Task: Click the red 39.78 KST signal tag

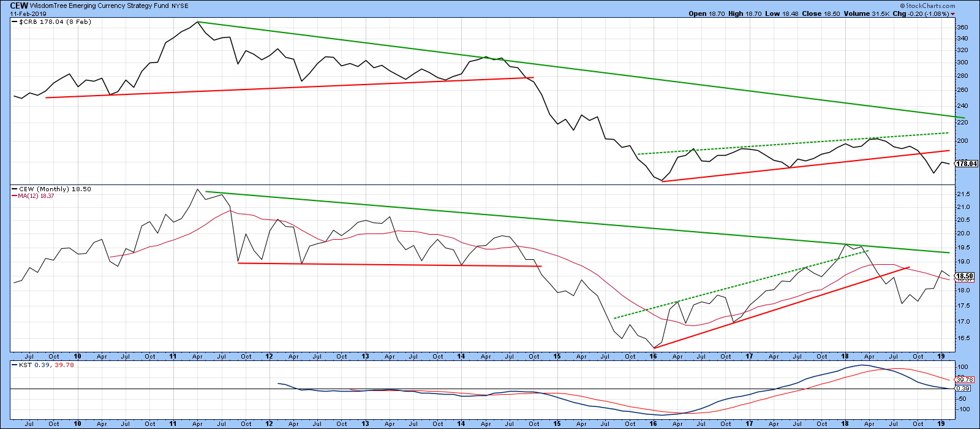Action: click(964, 380)
